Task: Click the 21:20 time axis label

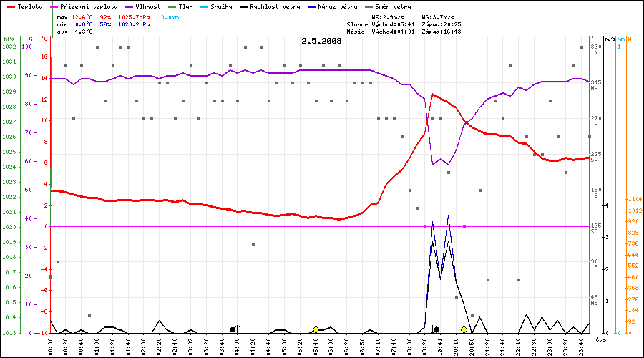Action: pyautogui.click(x=487, y=347)
